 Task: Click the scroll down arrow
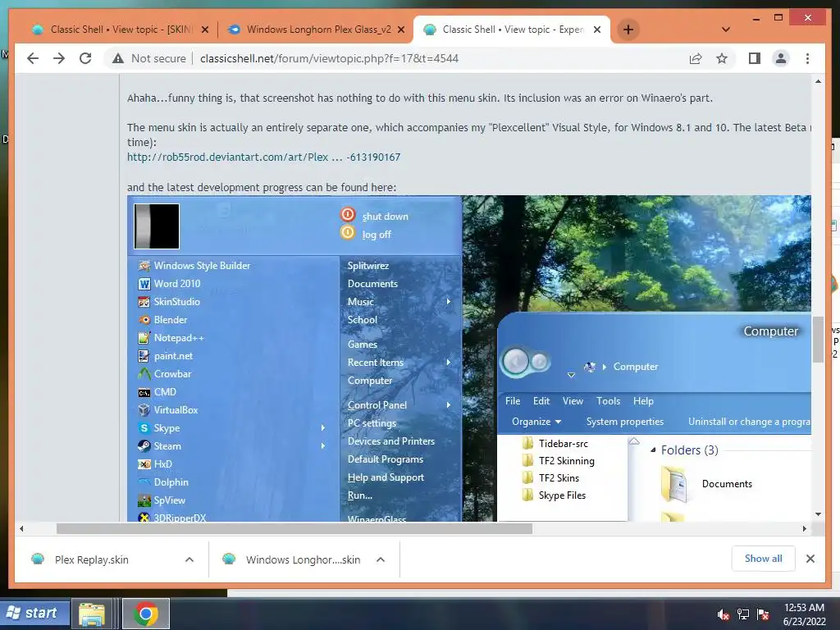[x=818, y=514]
